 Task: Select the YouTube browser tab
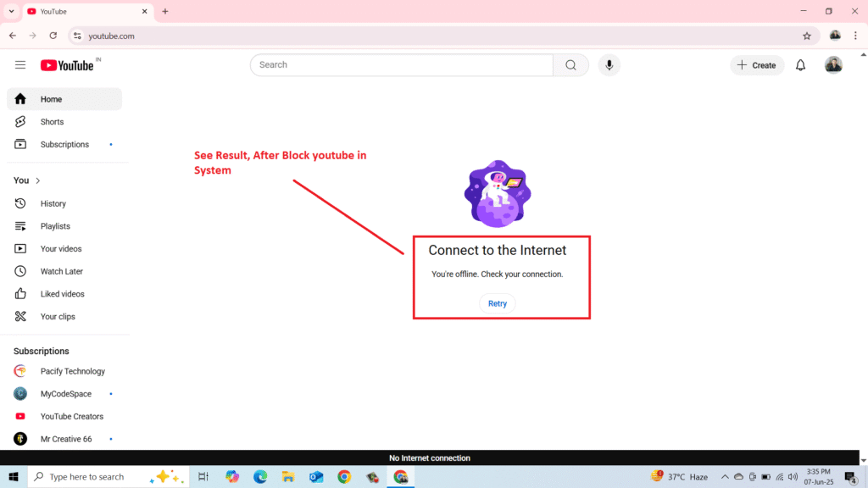tap(88, 12)
